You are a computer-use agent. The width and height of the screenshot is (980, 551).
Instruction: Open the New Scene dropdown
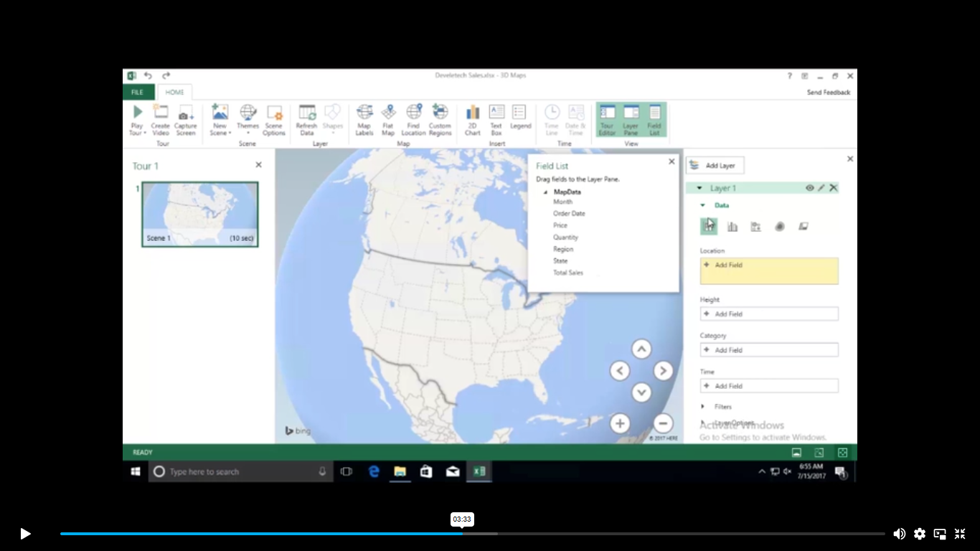point(220,119)
